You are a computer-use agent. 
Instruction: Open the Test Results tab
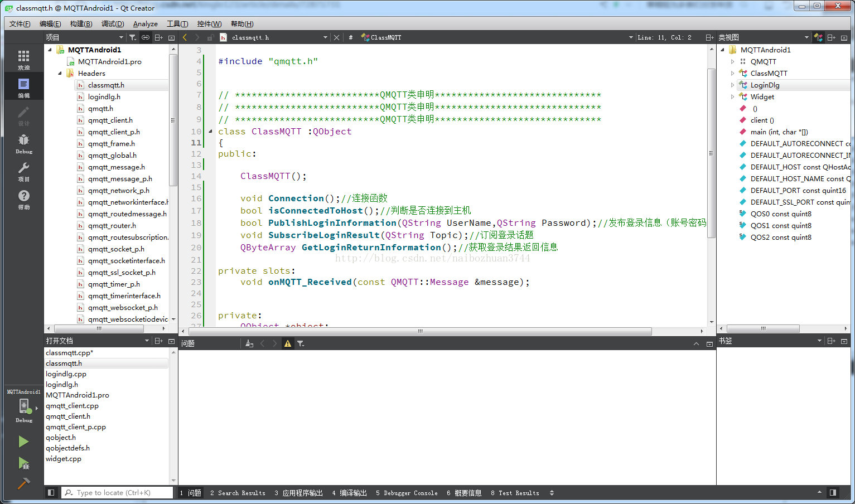click(515, 493)
